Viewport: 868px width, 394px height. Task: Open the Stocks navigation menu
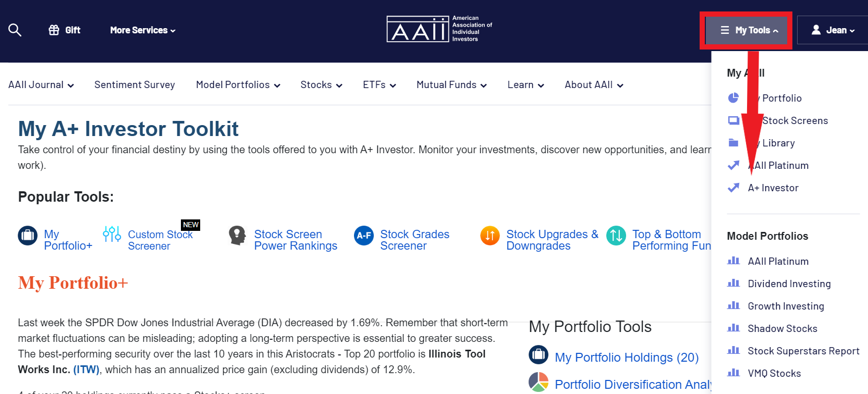[x=321, y=85]
